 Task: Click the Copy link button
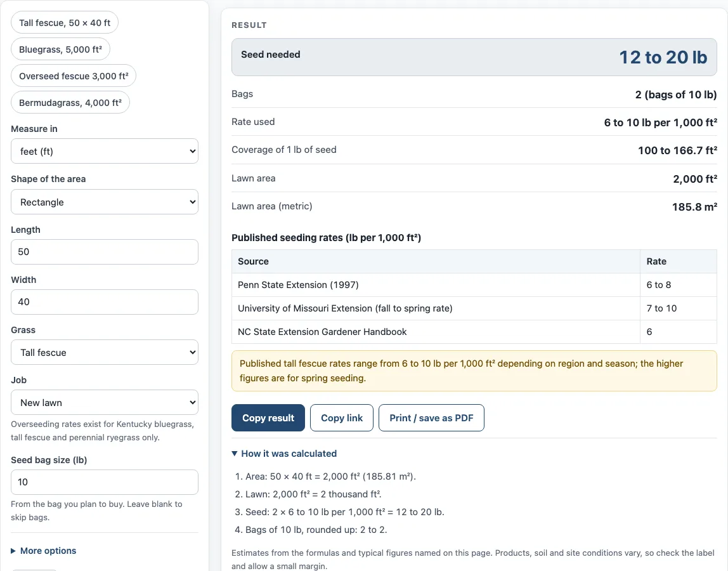pyautogui.click(x=342, y=417)
